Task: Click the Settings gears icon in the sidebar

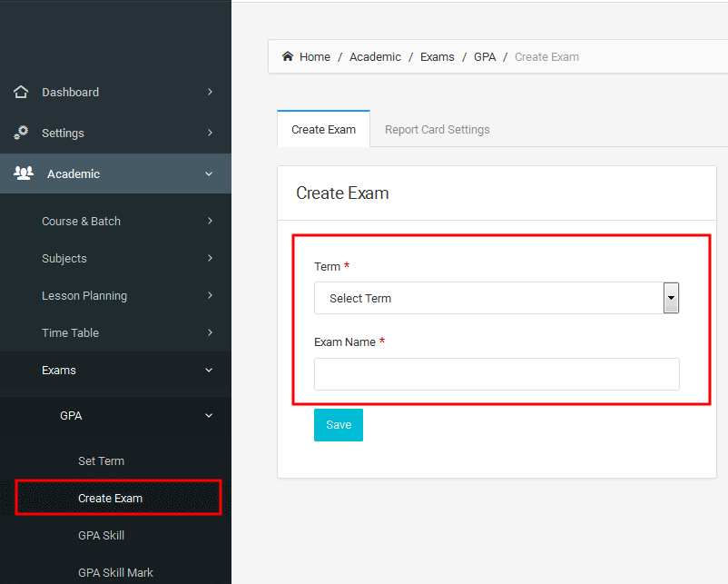Action: click(x=21, y=133)
